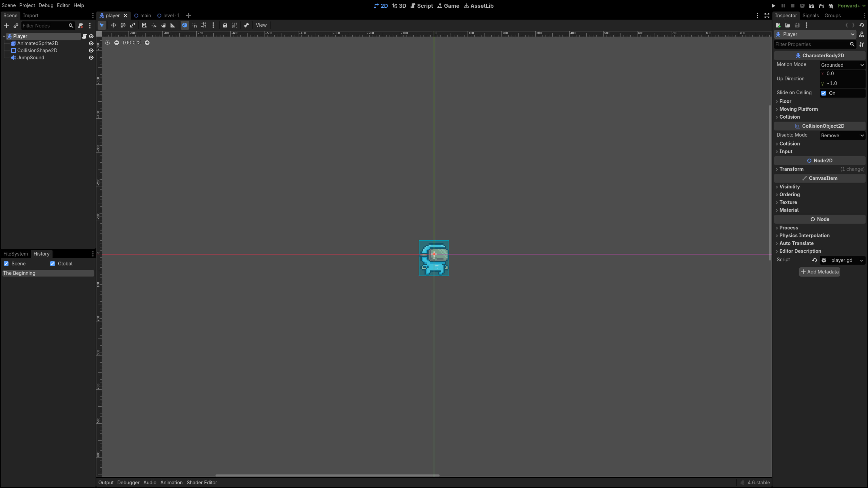Run the project with the play button
Screen dimensions: 868x488
773,6
